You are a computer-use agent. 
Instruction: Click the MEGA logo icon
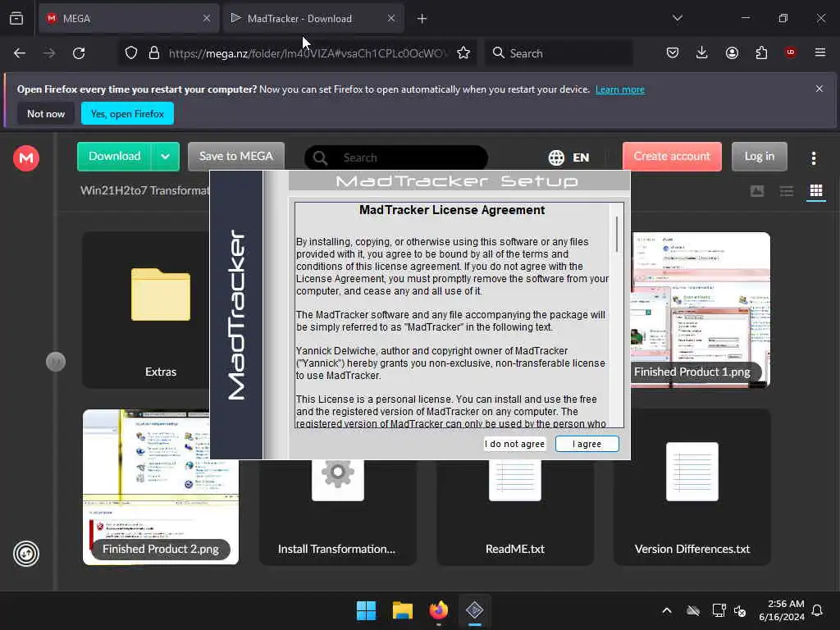pyautogui.click(x=25, y=158)
